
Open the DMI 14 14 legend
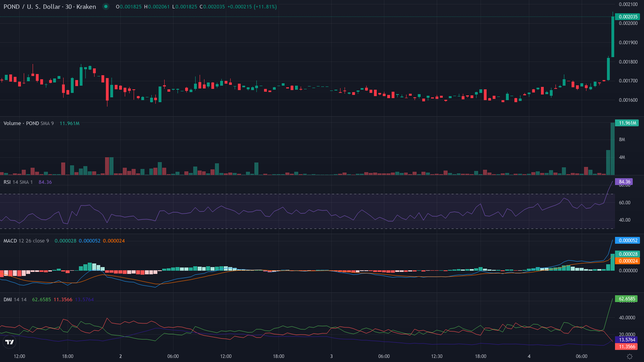tap(16, 299)
